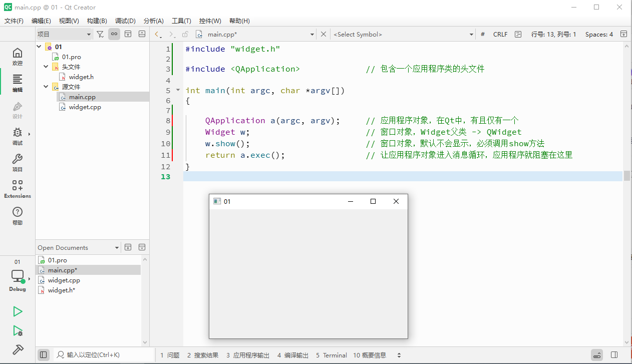Open the 文件(F) menu
This screenshot has height=364, width=632.
coord(14,21)
